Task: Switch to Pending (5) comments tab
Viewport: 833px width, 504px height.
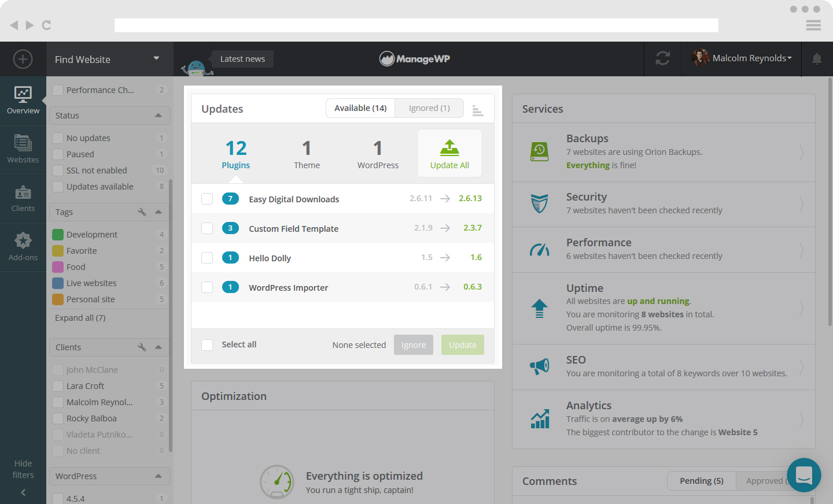Action: [702, 481]
